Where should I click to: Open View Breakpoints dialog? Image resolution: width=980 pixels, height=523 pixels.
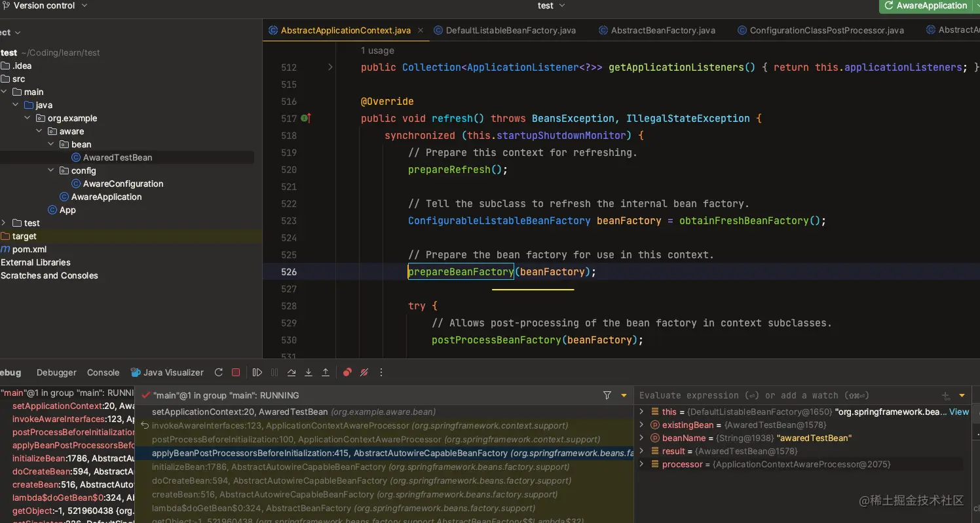(347, 372)
